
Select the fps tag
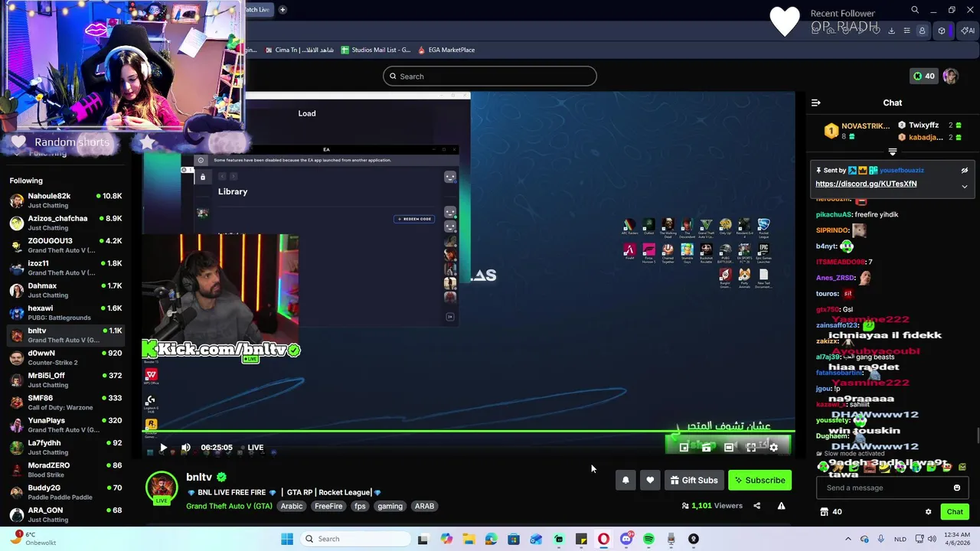360,506
